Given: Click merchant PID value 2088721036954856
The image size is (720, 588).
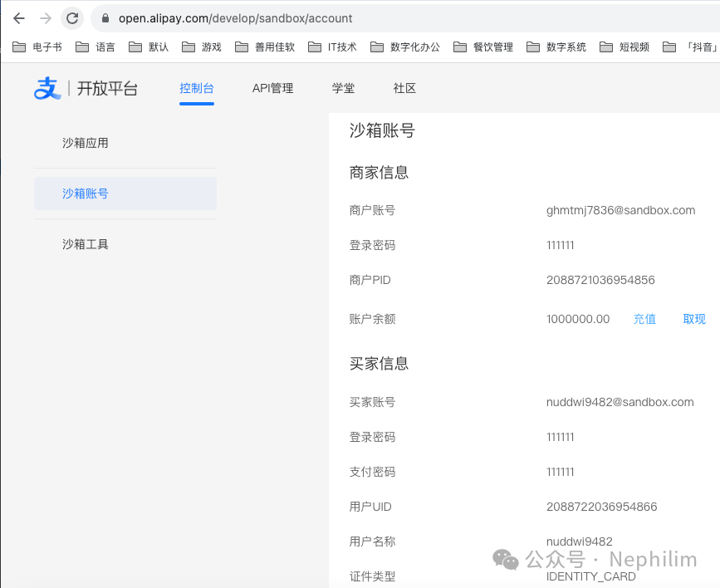Looking at the screenshot, I should pos(600,280).
